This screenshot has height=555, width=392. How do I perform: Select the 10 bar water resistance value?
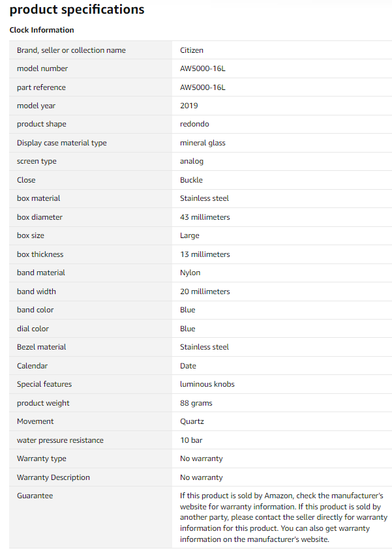click(x=191, y=440)
